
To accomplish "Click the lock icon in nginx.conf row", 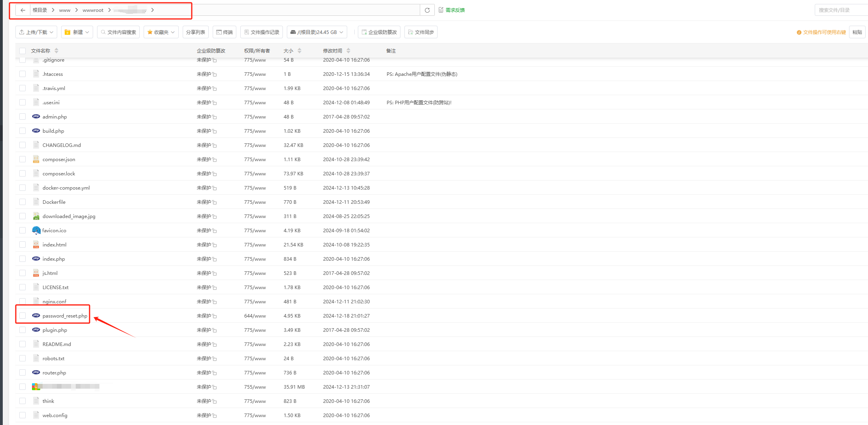I will (x=214, y=302).
